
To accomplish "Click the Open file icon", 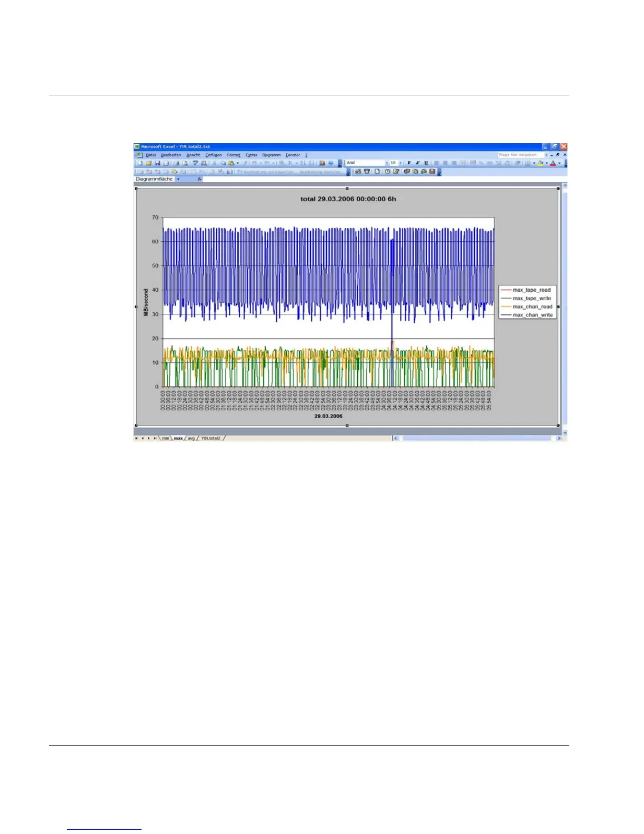I will (149, 163).
